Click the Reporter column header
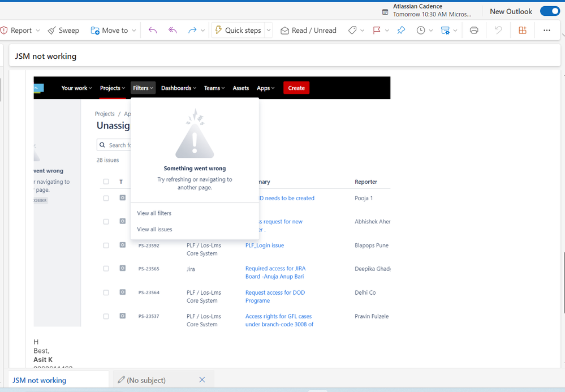 tap(366, 182)
